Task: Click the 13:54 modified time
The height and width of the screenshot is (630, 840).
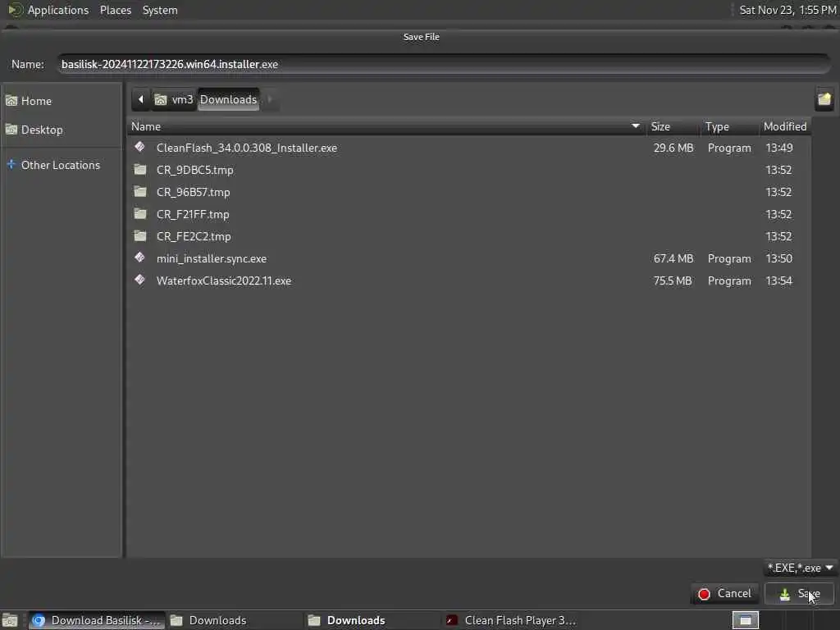Action: [779, 281]
